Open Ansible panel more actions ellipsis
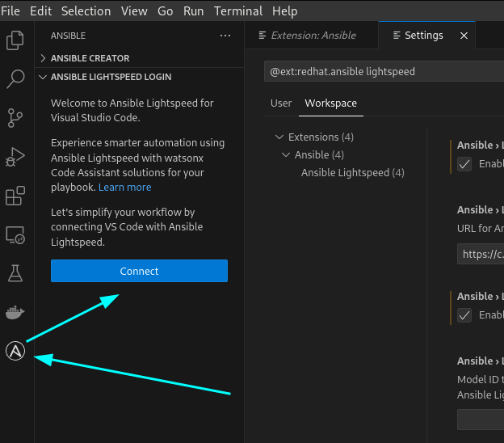The image size is (504, 443). pos(225,36)
